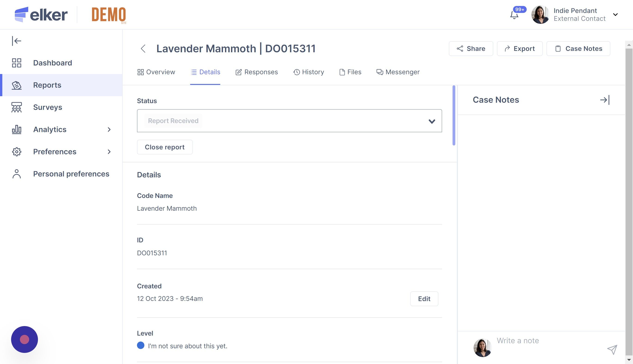Open the Status dropdown showing Report Received
This screenshot has width=633, height=364.
point(289,121)
